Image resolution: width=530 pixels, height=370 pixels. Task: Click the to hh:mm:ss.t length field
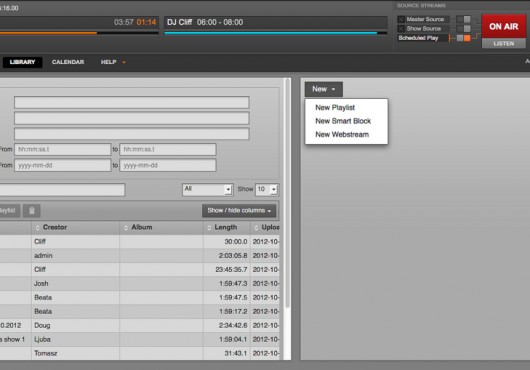[x=168, y=149]
